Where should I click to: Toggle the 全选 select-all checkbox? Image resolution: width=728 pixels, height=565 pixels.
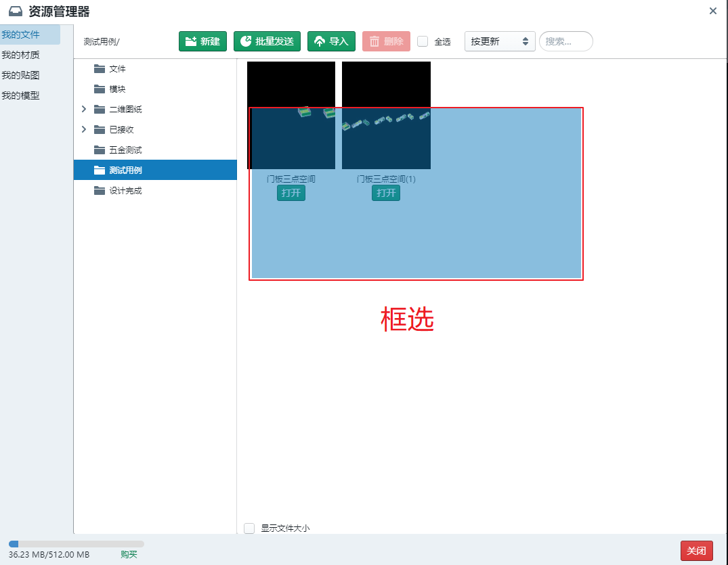(x=423, y=41)
